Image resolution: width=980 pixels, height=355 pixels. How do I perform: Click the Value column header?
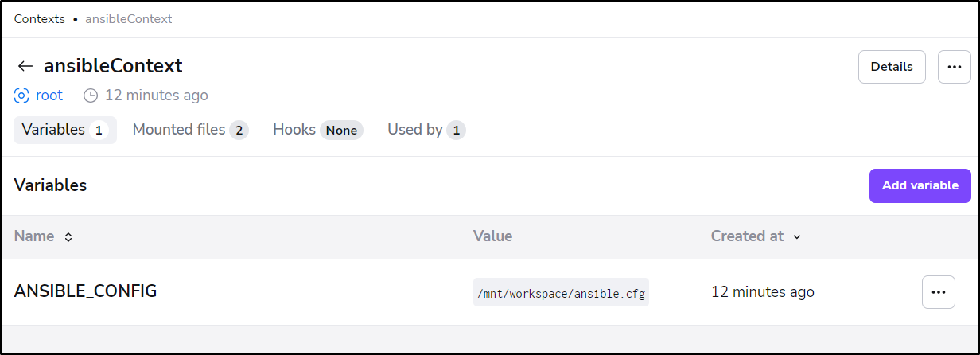click(x=492, y=236)
